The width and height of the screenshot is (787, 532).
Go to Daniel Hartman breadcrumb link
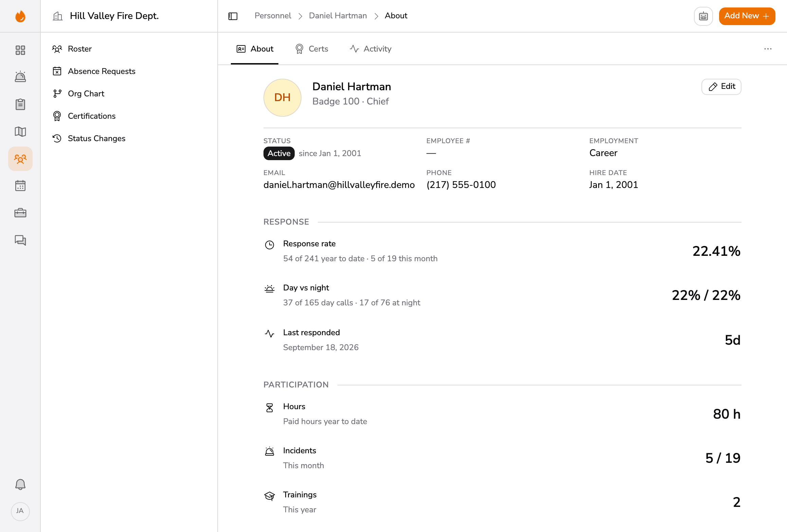tap(338, 16)
